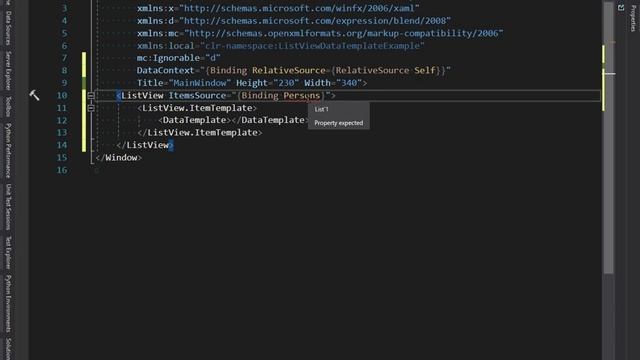The width and height of the screenshot is (640, 360).
Task: Open the Test Explorer side tab
Action: [x=8, y=253]
